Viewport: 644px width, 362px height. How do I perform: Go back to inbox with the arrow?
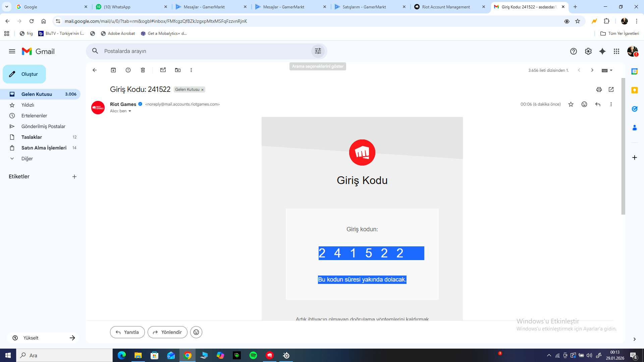(95, 70)
